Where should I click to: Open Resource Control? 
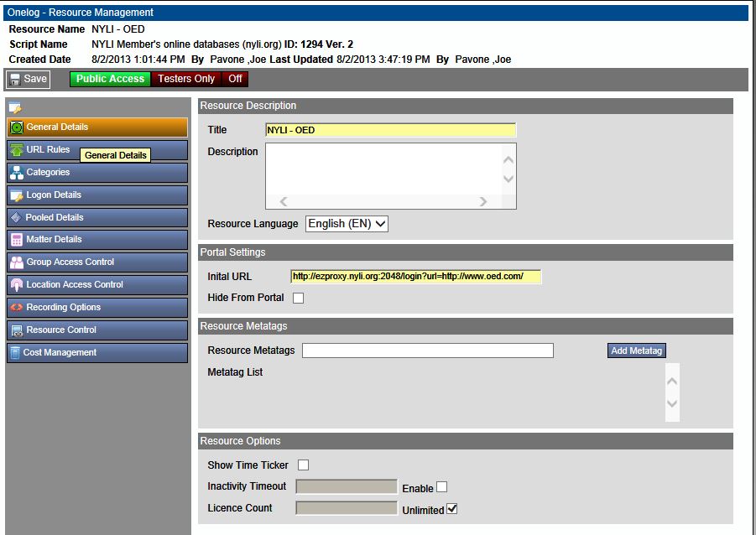click(x=97, y=330)
